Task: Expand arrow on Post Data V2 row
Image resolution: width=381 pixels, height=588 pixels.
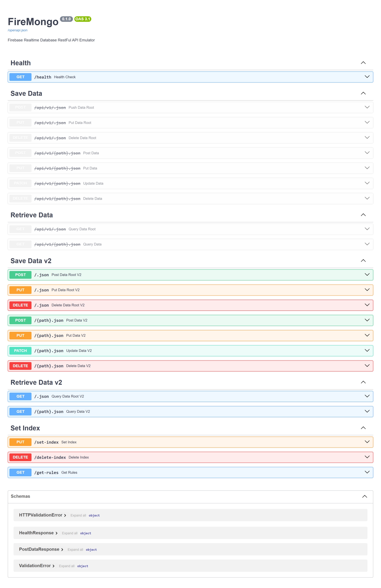Action: 367,320
